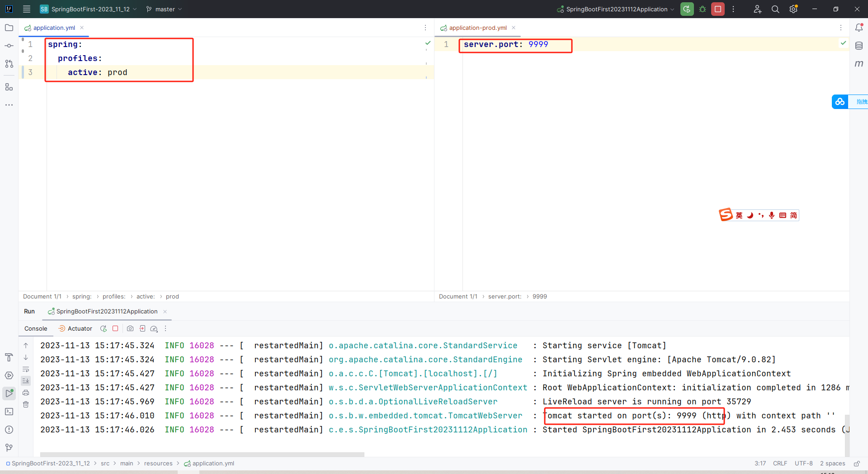Open the Structure tool window

coord(9,87)
